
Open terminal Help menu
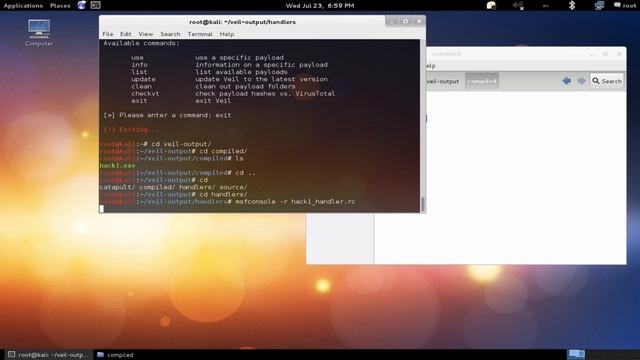click(x=227, y=34)
